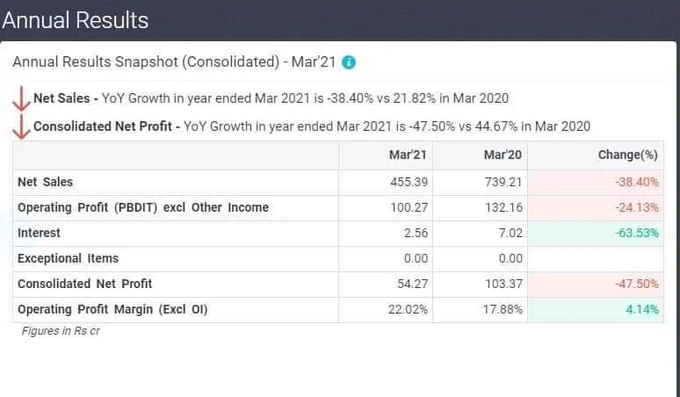680x397 pixels.
Task: Click the 4.14% margin change cell
Action: 596,310
